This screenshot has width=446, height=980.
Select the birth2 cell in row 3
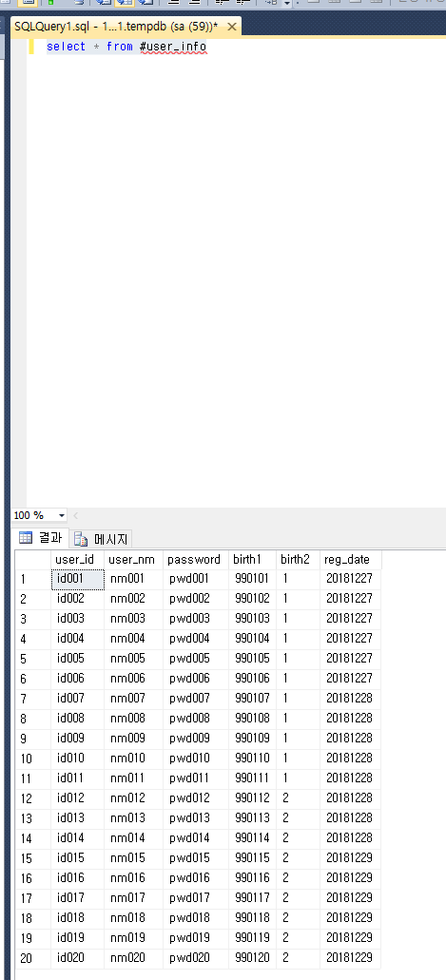[299, 619]
